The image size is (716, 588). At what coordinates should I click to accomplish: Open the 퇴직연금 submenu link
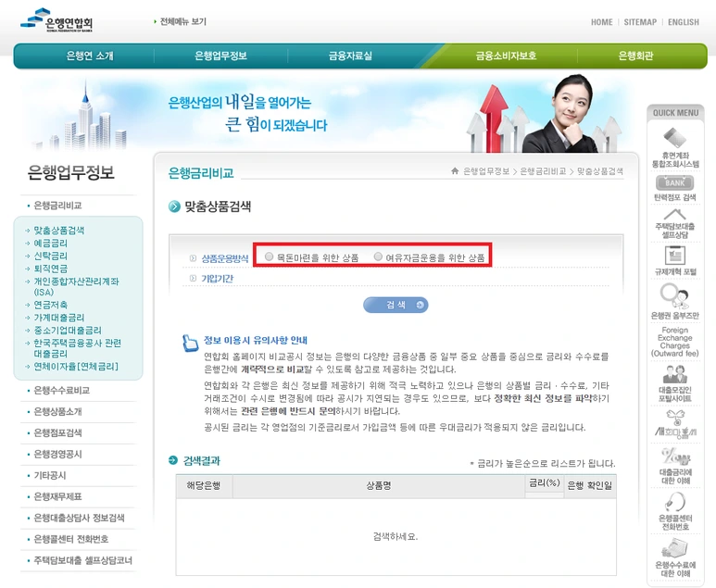click(51, 269)
